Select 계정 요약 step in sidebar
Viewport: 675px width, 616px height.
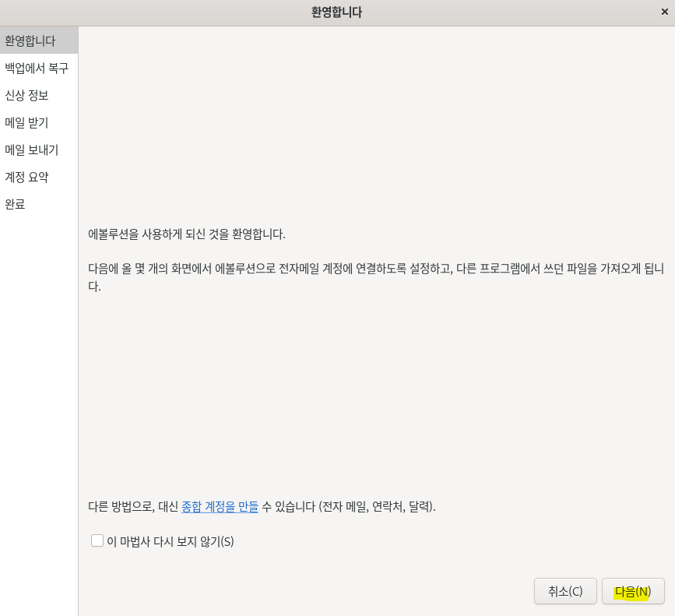pyautogui.click(x=39, y=177)
